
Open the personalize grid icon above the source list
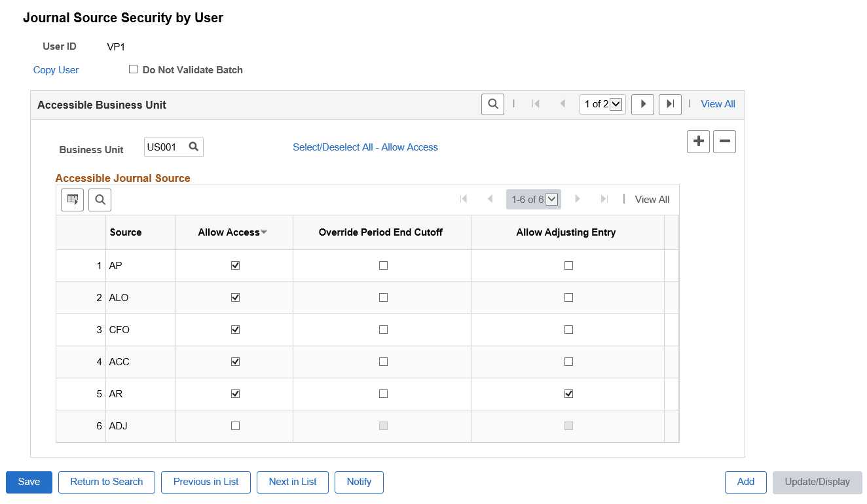pyautogui.click(x=72, y=199)
